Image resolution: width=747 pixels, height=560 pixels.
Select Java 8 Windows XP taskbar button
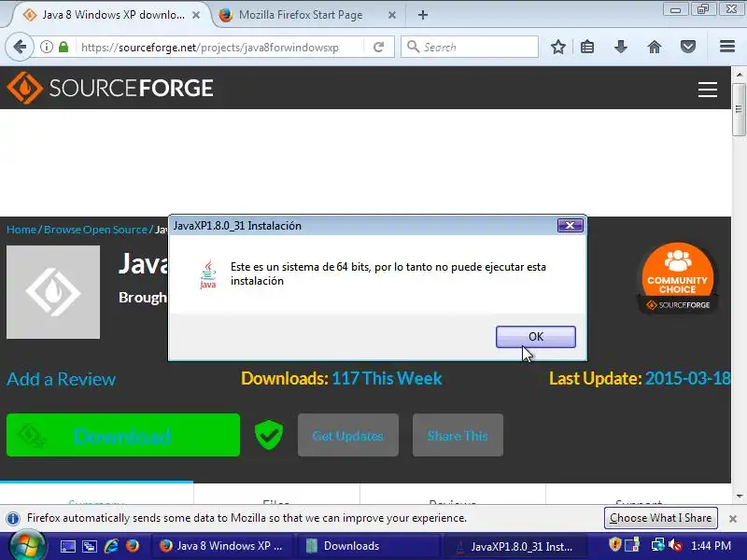[223, 546]
